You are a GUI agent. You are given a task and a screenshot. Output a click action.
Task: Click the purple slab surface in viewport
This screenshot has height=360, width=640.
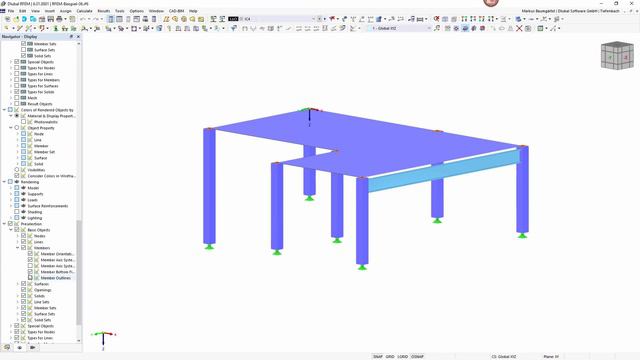[x=367, y=143]
